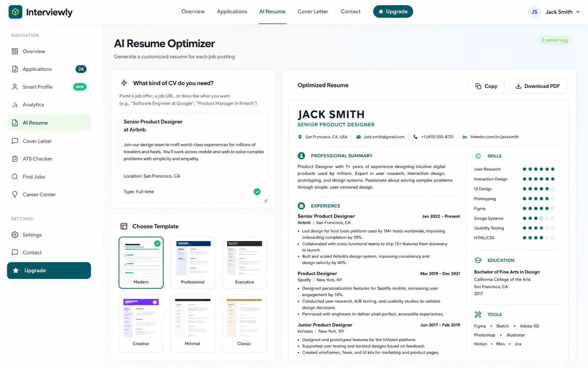Click the NEW badge beside Smart Profile
Image resolution: width=588 pixels, height=368 pixels.
pyautogui.click(x=80, y=87)
